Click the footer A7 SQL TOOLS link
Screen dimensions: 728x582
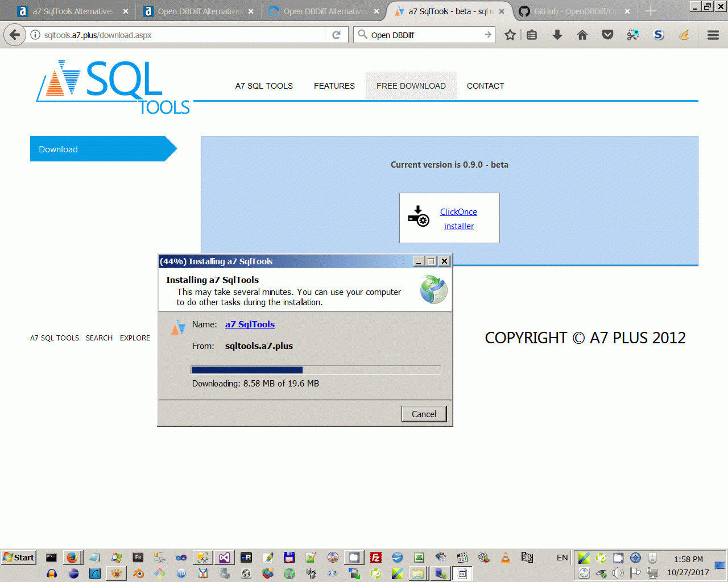tap(55, 338)
